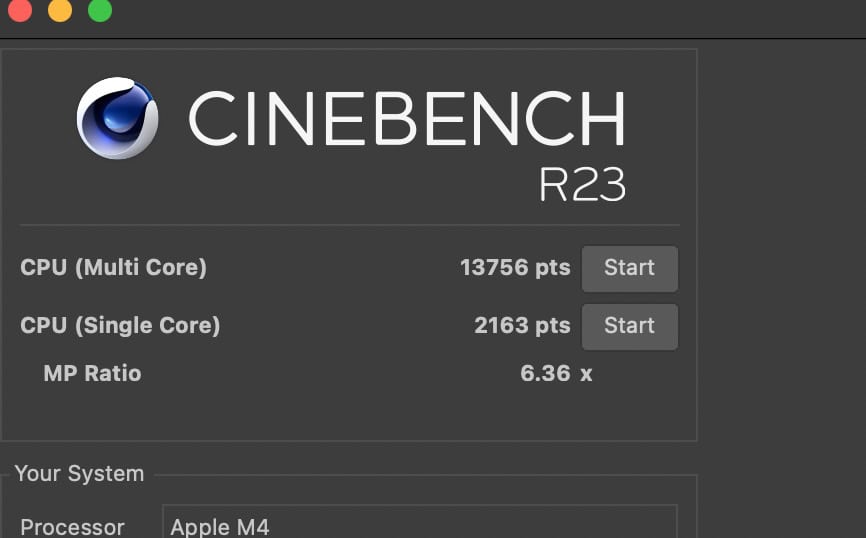Start the CPU Single Core benchmark
Image resolution: width=866 pixels, height=538 pixels.
tap(629, 326)
